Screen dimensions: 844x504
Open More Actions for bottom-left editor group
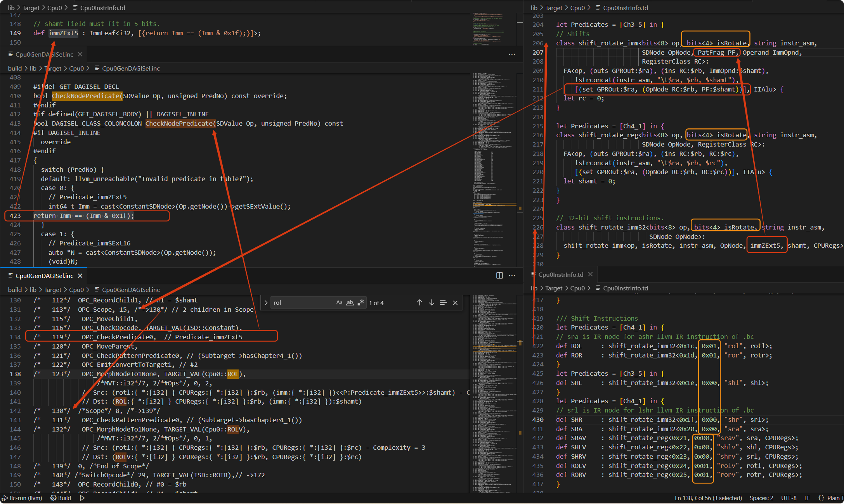pos(512,275)
